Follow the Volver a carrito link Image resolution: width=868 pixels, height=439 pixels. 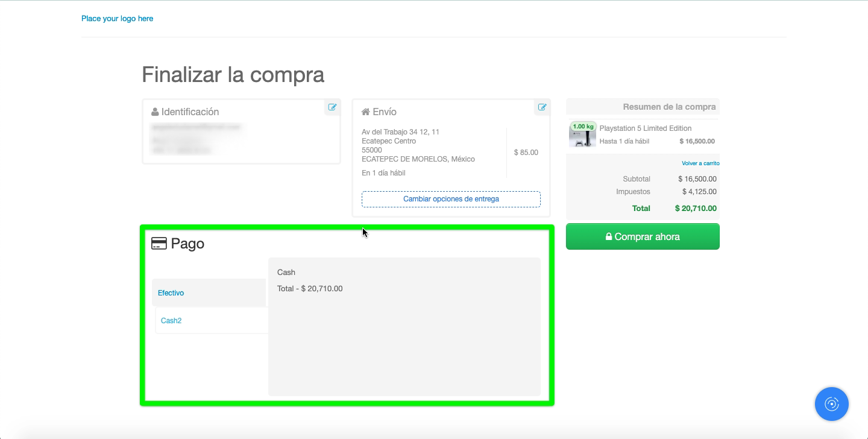pyautogui.click(x=700, y=163)
